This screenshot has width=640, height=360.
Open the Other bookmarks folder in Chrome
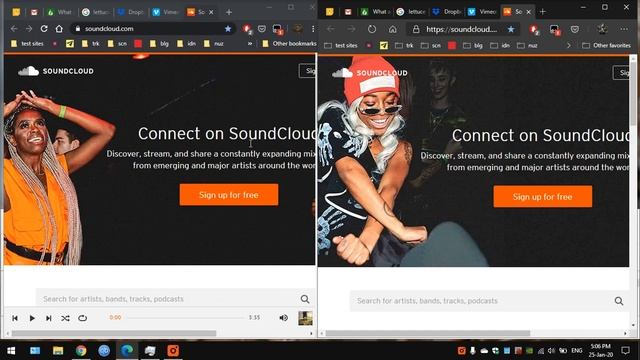tap(289, 43)
